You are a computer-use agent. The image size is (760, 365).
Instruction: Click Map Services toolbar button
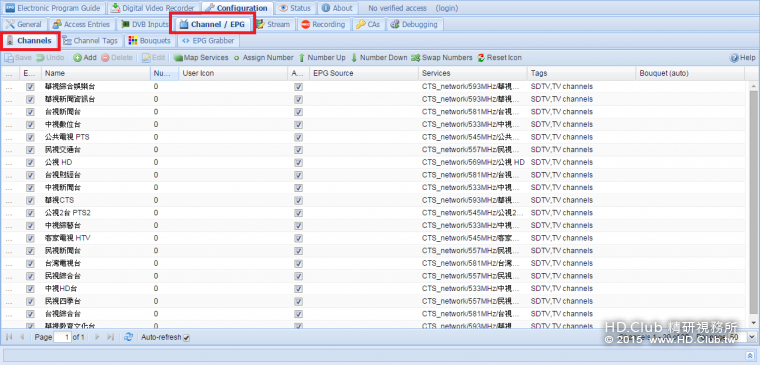click(x=201, y=58)
